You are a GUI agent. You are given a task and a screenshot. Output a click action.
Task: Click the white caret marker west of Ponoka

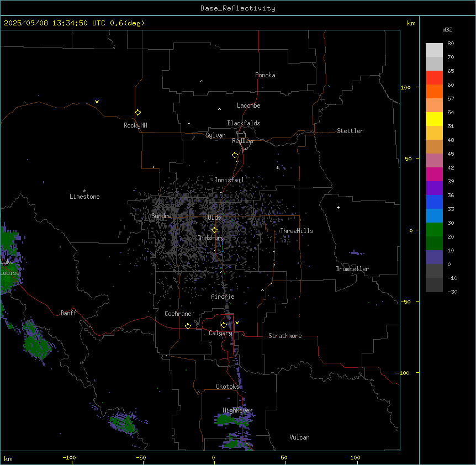coord(202,81)
